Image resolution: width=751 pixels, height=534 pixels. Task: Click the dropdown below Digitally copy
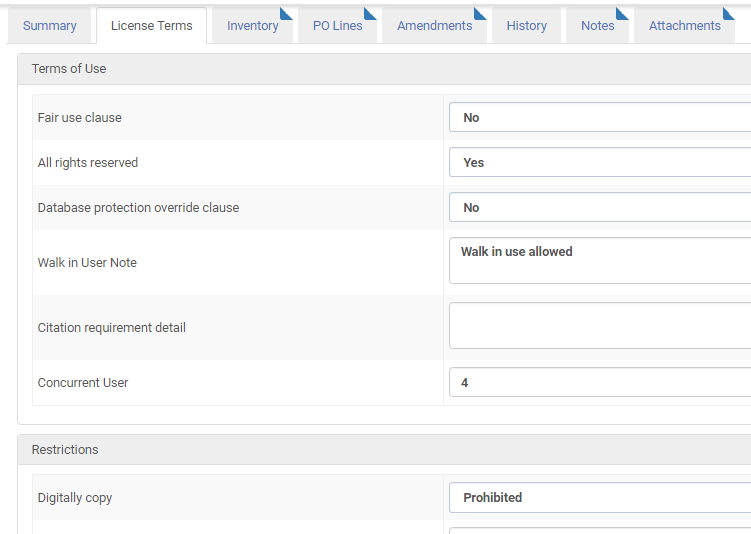pos(600,530)
